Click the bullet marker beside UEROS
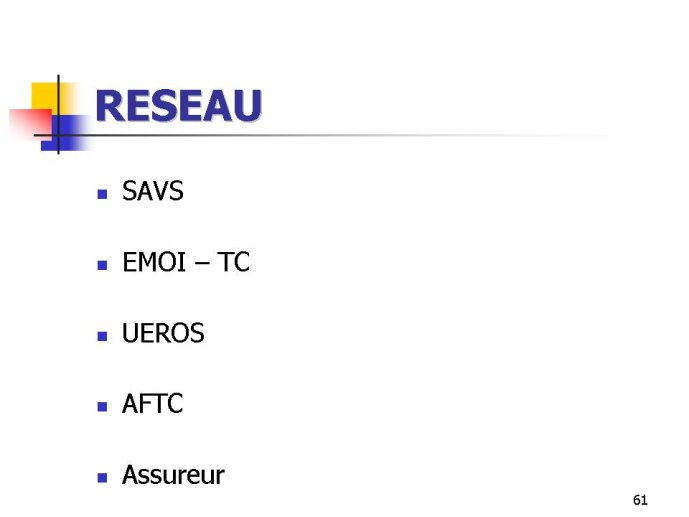 coord(102,336)
